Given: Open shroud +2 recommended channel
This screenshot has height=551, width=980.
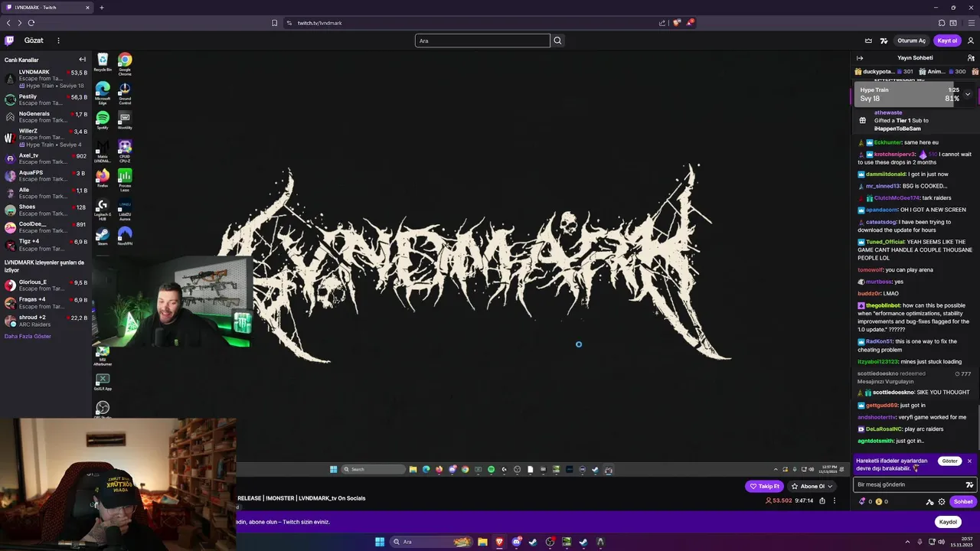Looking at the screenshot, I should 46,321.
